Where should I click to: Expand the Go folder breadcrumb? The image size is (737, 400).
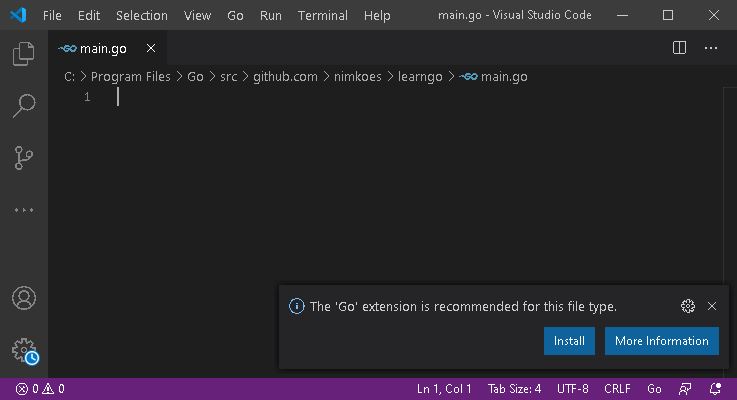point(195,77)
